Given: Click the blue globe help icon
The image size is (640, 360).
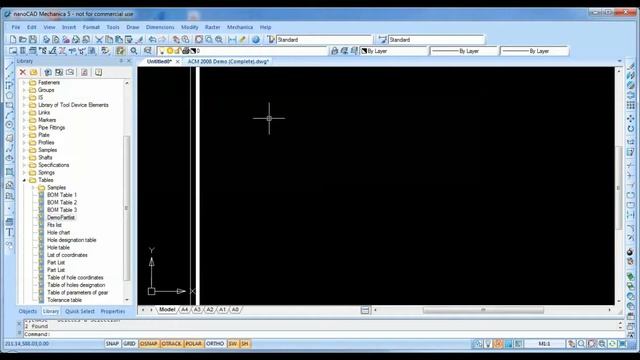Looking at the screenshot, I should (x=256, y=40).
